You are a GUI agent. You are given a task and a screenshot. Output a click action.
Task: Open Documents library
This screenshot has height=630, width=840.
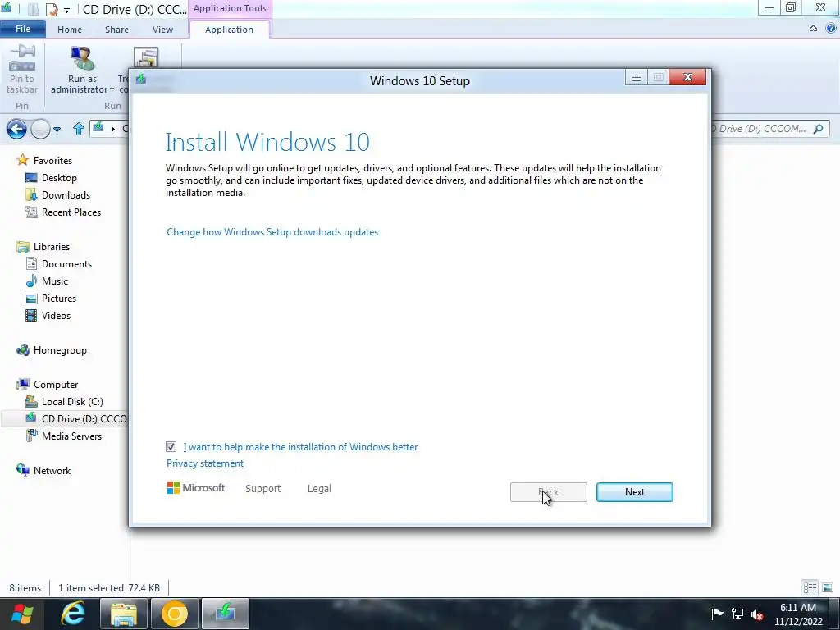pos(66,263)
